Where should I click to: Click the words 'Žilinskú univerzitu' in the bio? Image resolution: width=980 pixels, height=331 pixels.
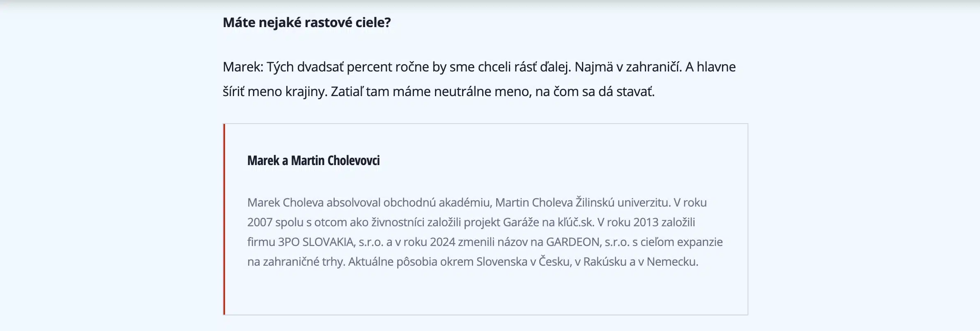(623, 202)
